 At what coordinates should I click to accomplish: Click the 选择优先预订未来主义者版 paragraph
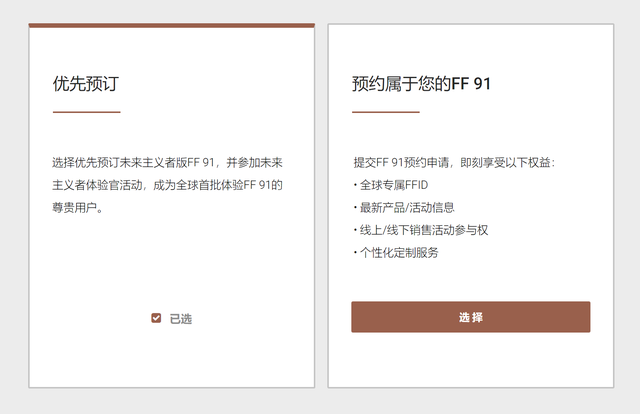tap(167, 185)
